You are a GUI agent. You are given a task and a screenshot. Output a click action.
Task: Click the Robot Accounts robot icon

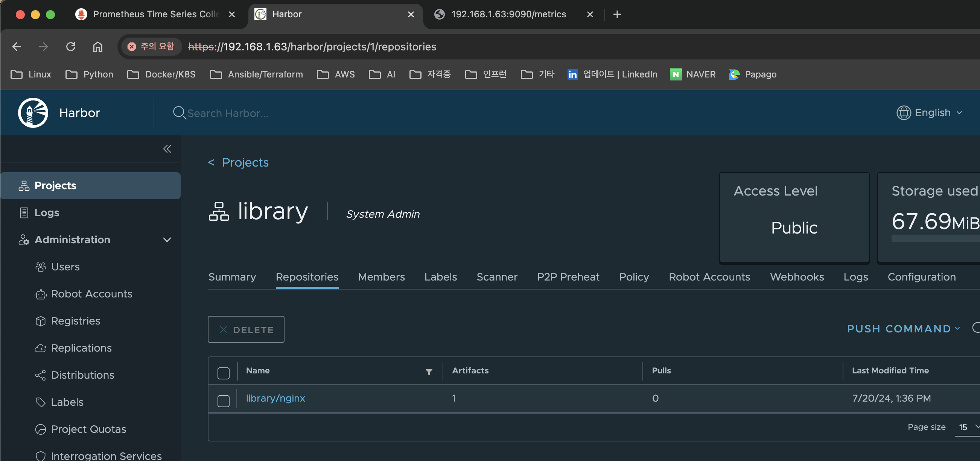pos(40,294)
